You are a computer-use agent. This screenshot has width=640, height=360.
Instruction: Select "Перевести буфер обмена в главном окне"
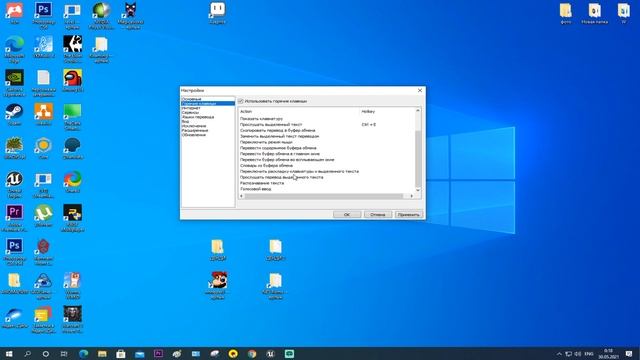[280, 154]
